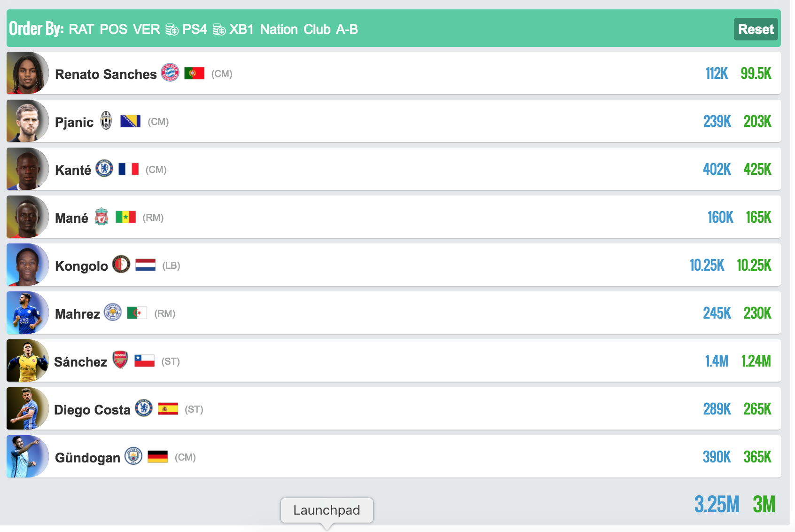
Task: Click the Manchester City crest next to Gündogan
Action: (x=133, y=456)
